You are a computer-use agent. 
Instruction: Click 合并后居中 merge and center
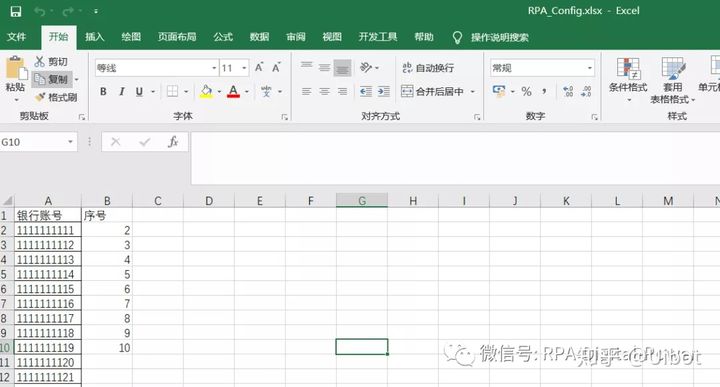coord(432,91)
